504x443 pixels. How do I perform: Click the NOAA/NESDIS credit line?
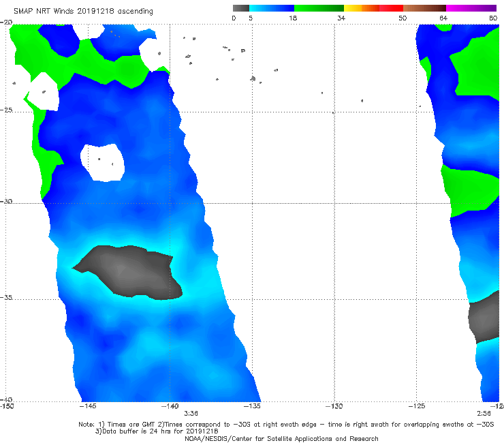[281, 438]
